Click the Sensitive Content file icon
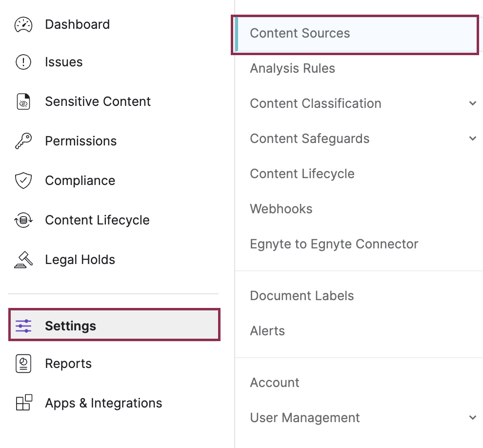 23,102
